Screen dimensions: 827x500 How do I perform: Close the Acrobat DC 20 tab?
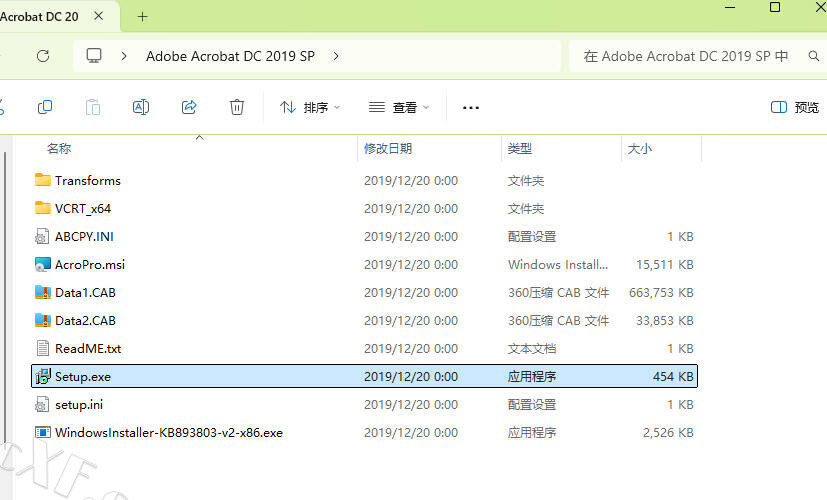[x=99, y=16]
